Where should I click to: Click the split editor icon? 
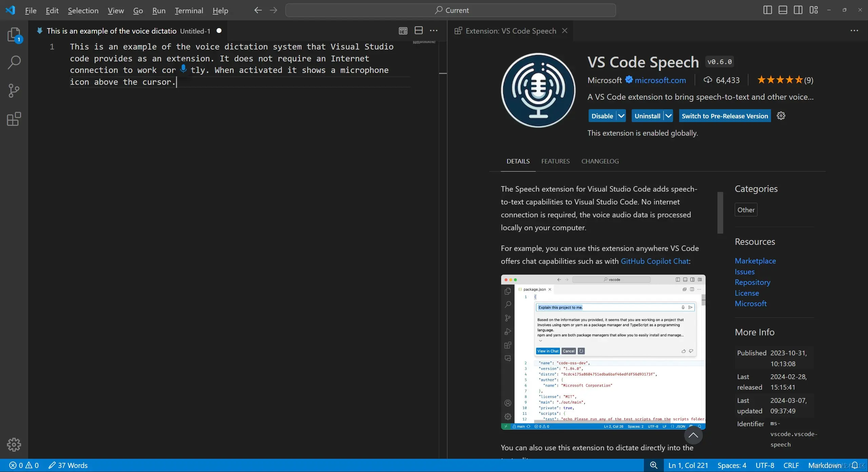[419, 31]
